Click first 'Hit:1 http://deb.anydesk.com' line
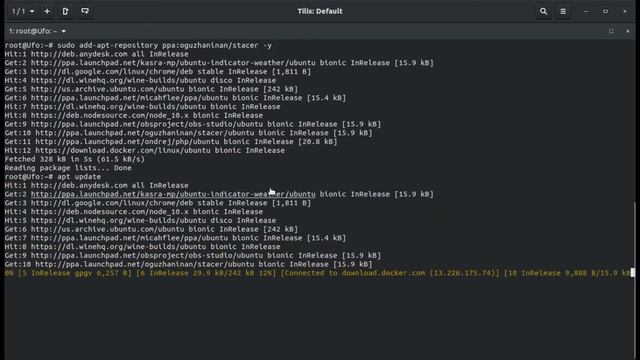640x360 pixels. pyautogui.click(x=97, y=54)
